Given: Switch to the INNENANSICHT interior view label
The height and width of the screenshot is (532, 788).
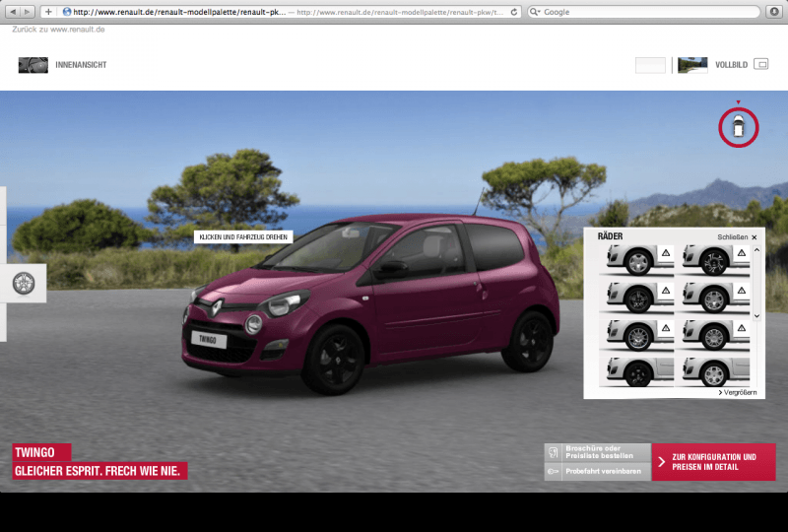Looking at the screenshot, I should 81,65.
